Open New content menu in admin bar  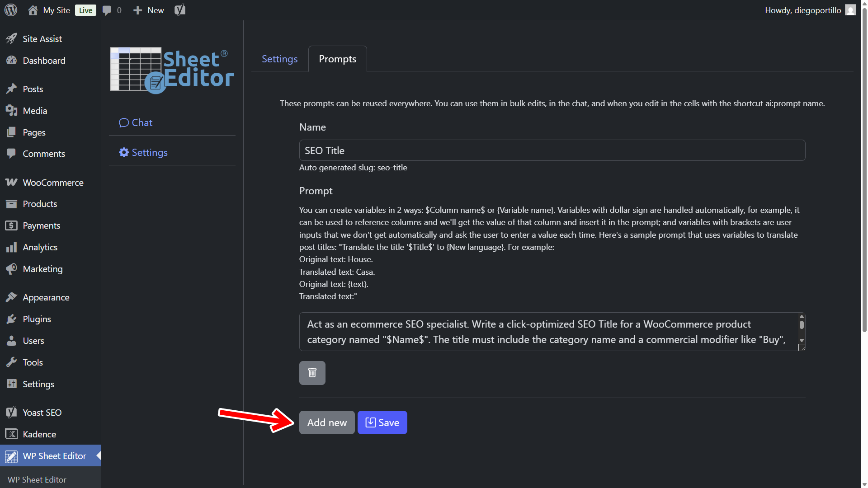point(149,10)
